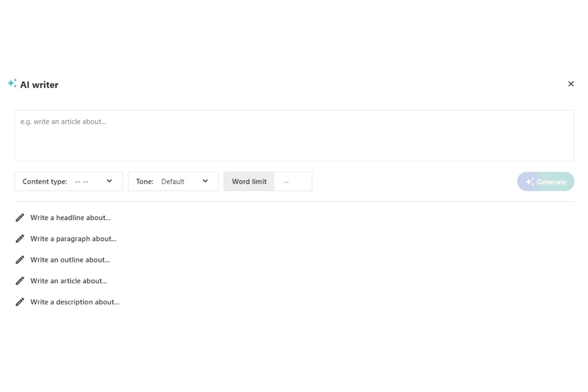588x392 pixels.
Task: Choose 'Write a paragraph about...' prompt
Action: pyautogui.click(x=73, y=239)
